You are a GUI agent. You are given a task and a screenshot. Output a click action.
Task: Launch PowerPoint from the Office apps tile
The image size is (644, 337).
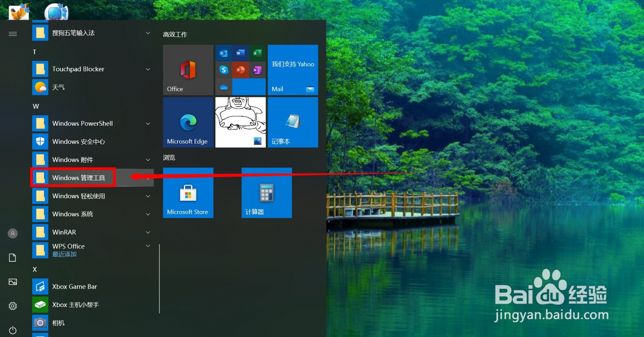[x=240, y=70]
